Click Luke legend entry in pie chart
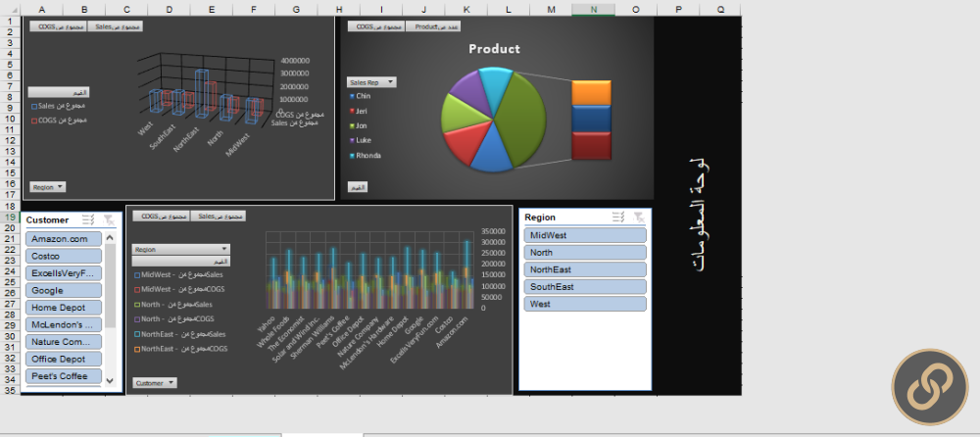This screenshot has height=437, width=980. click(361, 141)
